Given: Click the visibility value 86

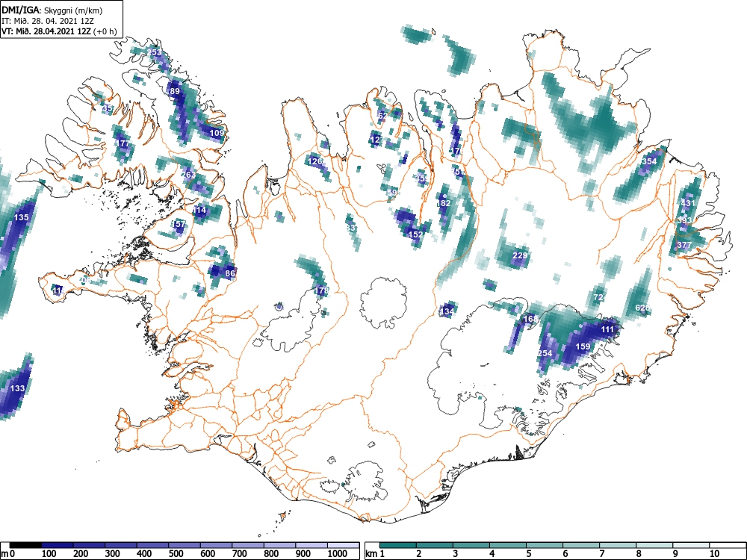Looking at the screenshot, I should [230, 273].
